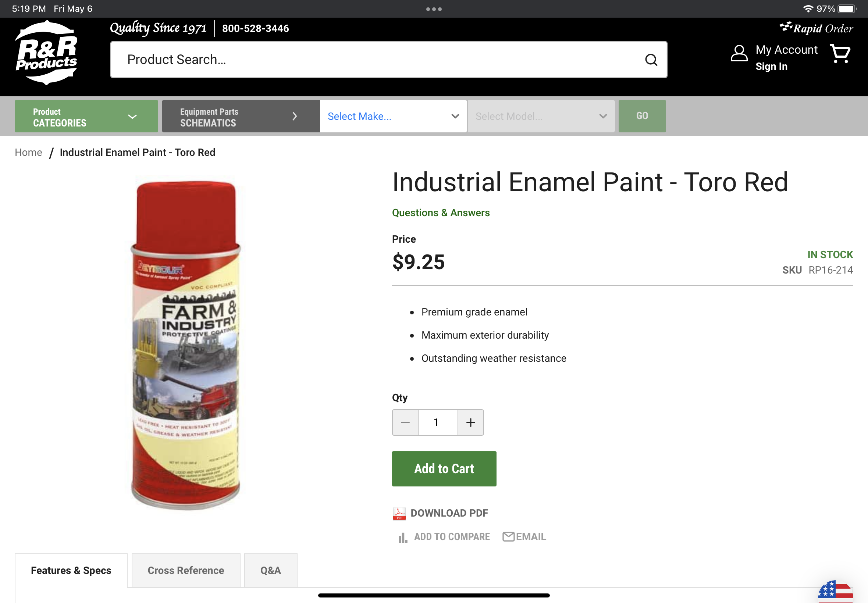Screen dimensions: 868x603
Task: Click the Email envelope icon
Action: pyautogui.click(x=508, y=536)
